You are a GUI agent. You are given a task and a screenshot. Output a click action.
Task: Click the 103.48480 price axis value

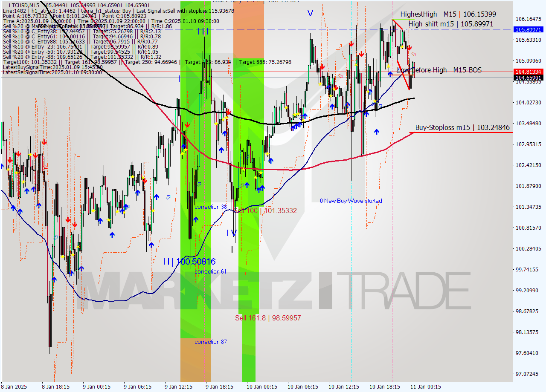coord(529,124)
